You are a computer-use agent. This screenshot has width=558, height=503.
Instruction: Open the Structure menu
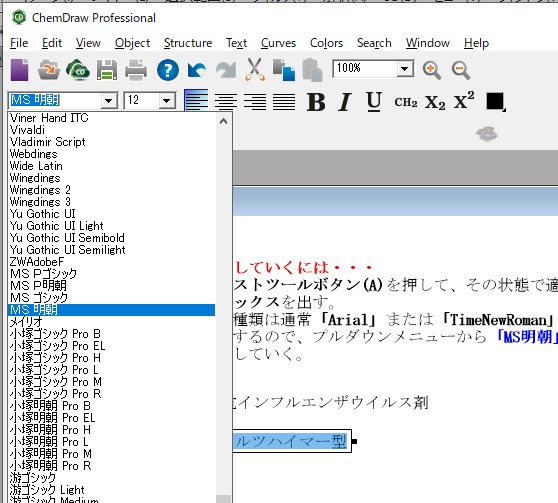pos(188,43)
